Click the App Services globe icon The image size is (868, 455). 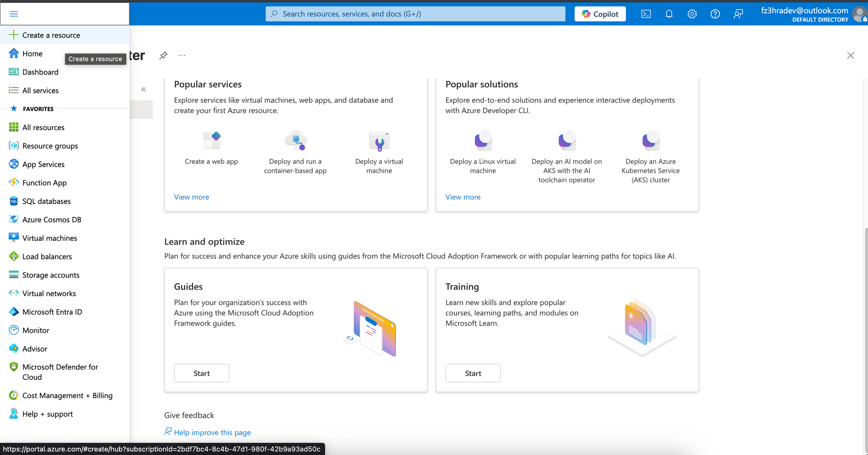click(14, 164)
